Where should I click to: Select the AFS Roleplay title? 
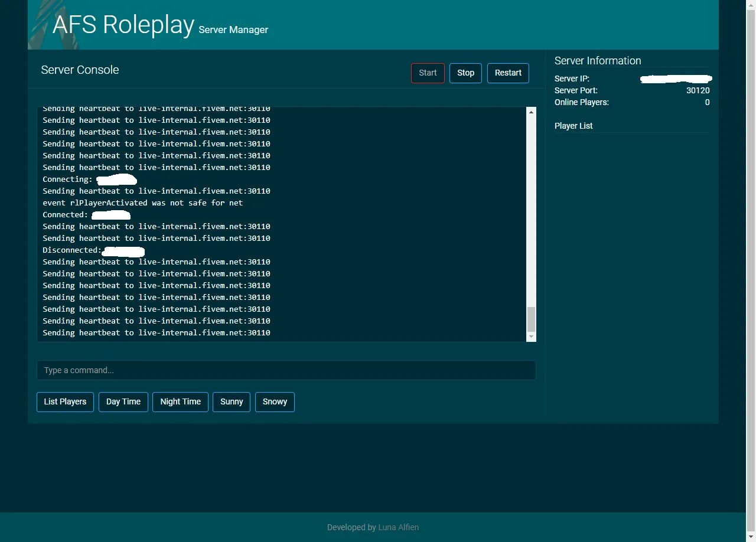pyautogui.click(x=123, y=25)
